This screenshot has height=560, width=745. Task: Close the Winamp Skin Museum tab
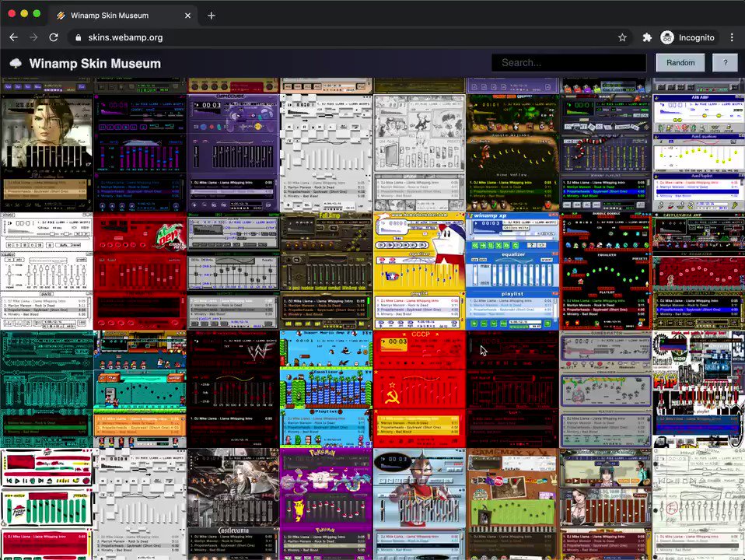187,16
